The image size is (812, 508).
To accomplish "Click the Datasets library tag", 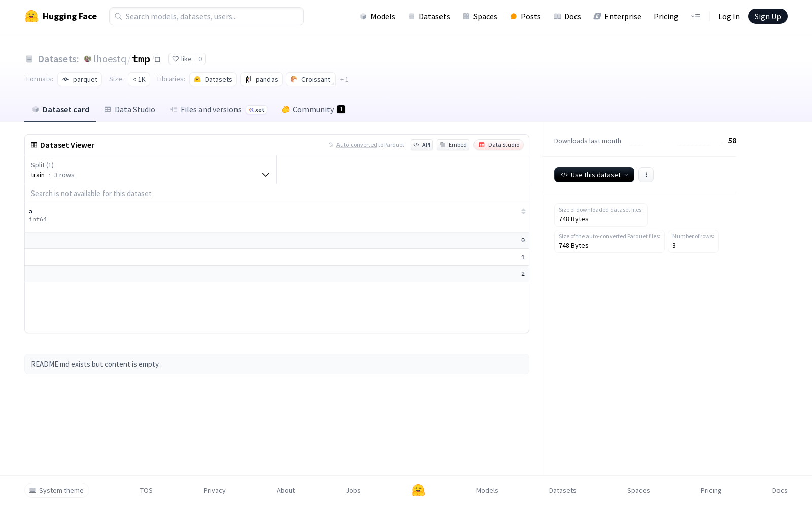I will 213,79.
